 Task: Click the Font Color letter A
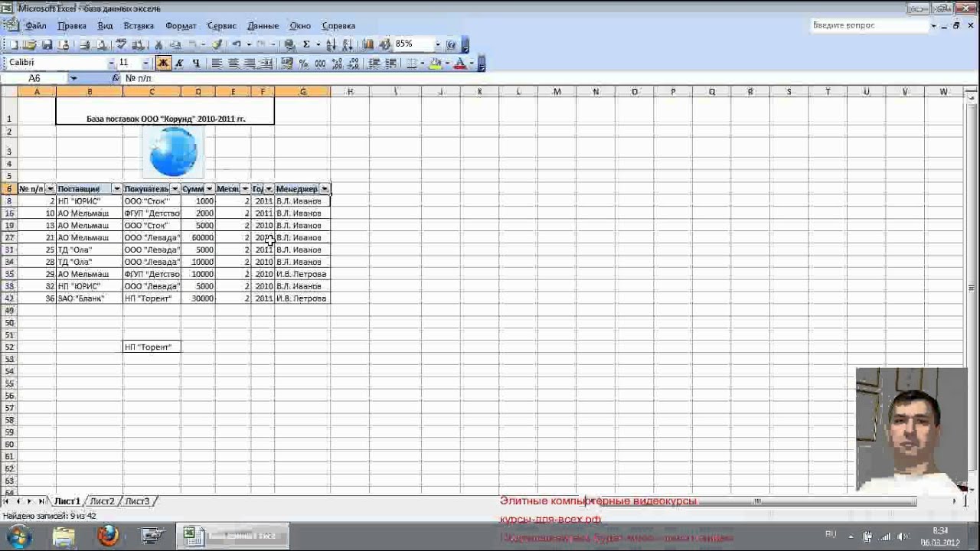coord(460,64)
